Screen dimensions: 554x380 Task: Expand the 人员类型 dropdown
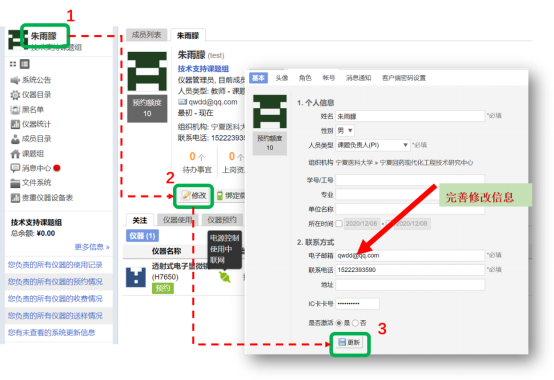(373, 145)
